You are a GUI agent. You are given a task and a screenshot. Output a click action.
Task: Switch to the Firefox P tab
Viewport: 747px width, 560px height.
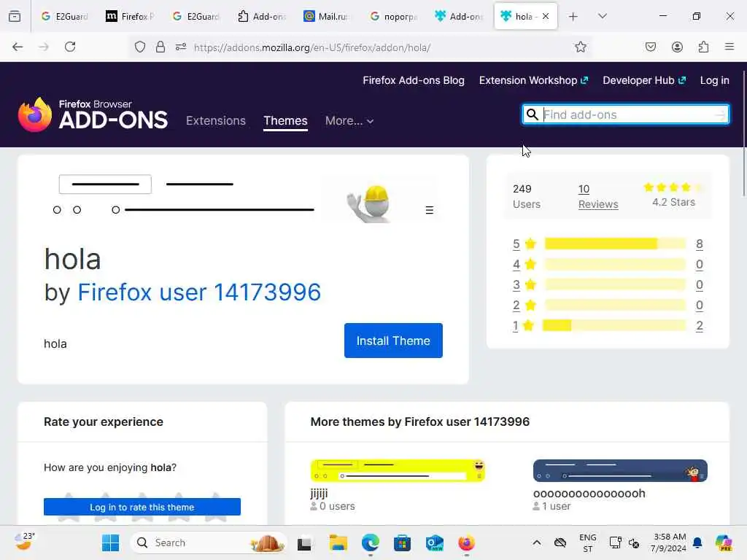tap(130, 16)
